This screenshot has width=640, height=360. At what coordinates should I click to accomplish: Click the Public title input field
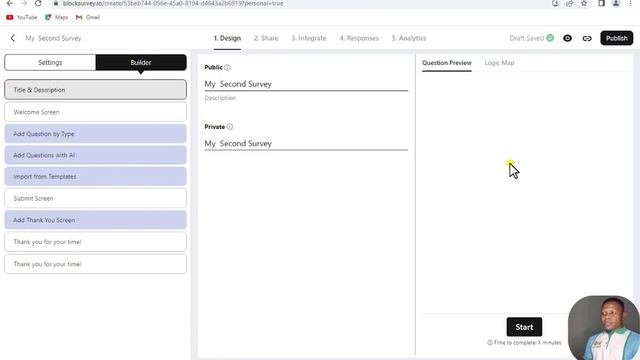point(306,84)
